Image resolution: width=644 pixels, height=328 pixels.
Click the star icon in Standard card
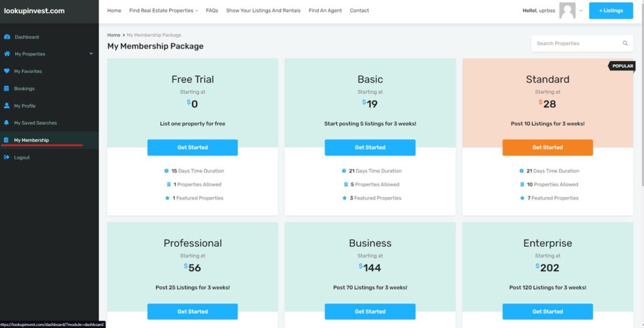coord(522,198)
